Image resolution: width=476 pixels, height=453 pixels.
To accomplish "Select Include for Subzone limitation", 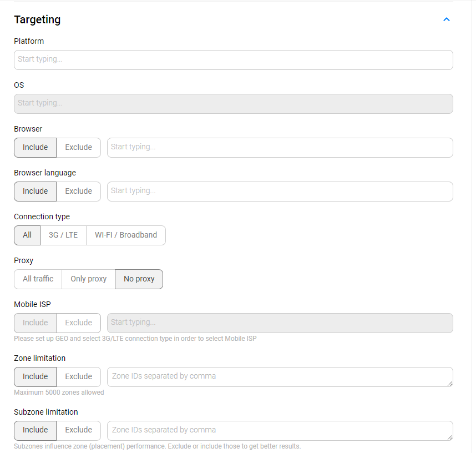I will pyautogui.click(x=36, y=430).
